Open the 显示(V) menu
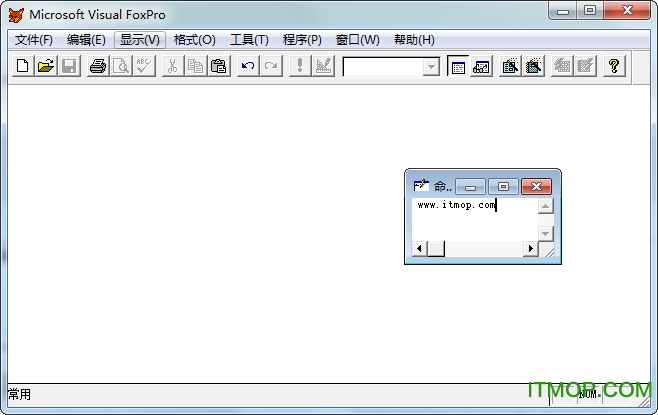Screen dimensions: 658x415 pyautogui.click(x=140, y=40)
